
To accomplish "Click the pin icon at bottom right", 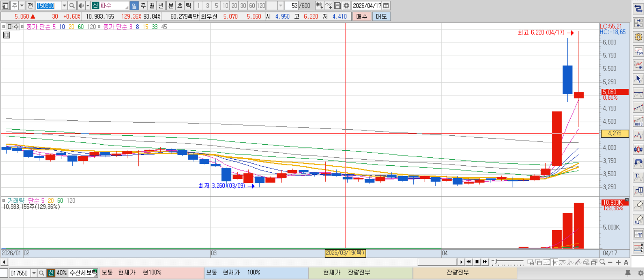I will pyautogui.click(x=628, y=273).
